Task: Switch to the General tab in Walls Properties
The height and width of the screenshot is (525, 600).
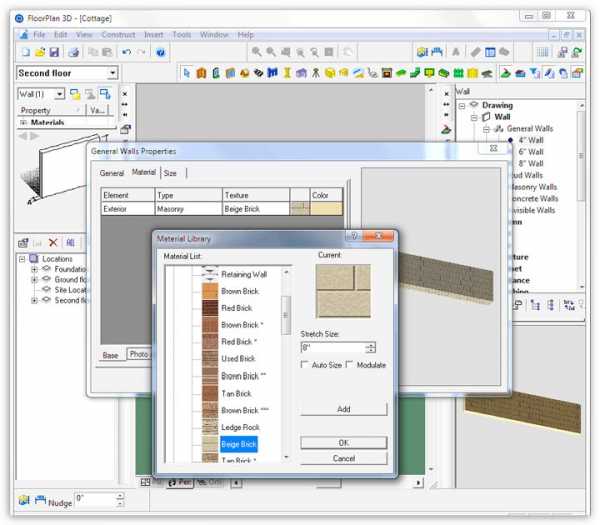Action: point(112,173)
